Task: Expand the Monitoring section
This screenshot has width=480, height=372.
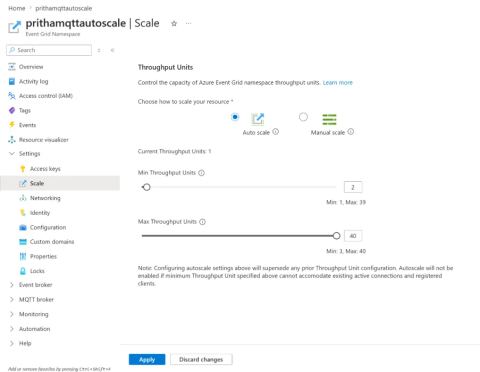Action: (12, 314)
